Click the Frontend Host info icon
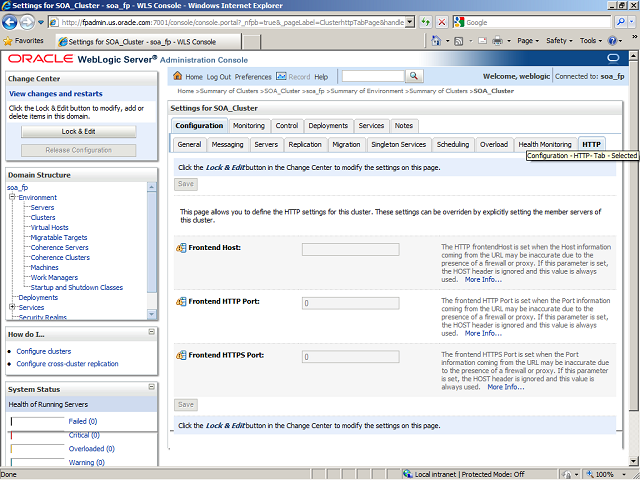640x480 pixels. click(x=181, y=248)
